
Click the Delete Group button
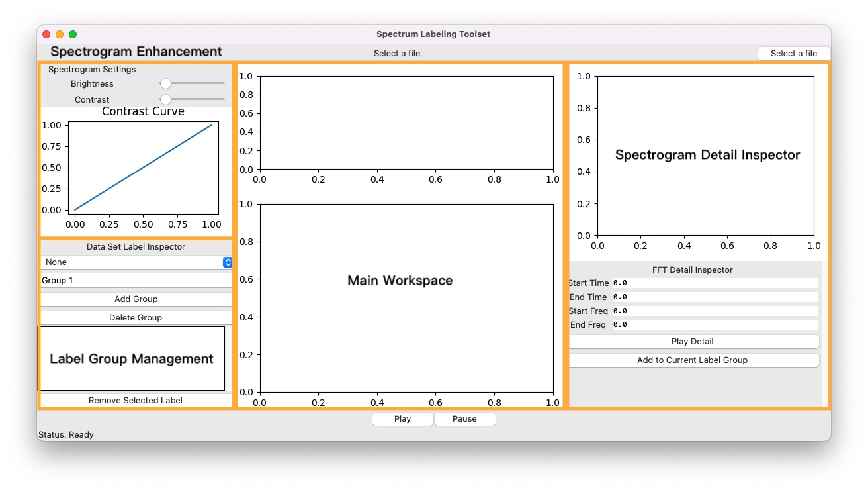pyautogui.click(x=136, y=318)
